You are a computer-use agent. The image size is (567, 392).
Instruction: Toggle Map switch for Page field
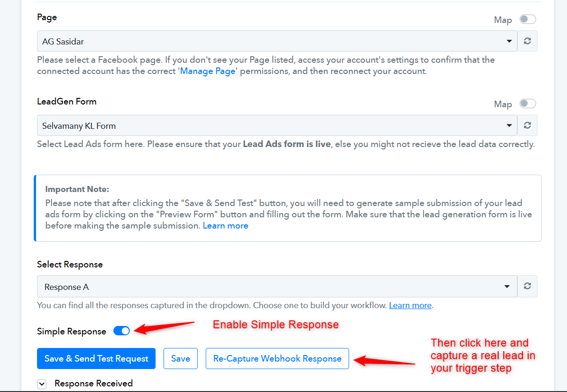coord(528,19)
